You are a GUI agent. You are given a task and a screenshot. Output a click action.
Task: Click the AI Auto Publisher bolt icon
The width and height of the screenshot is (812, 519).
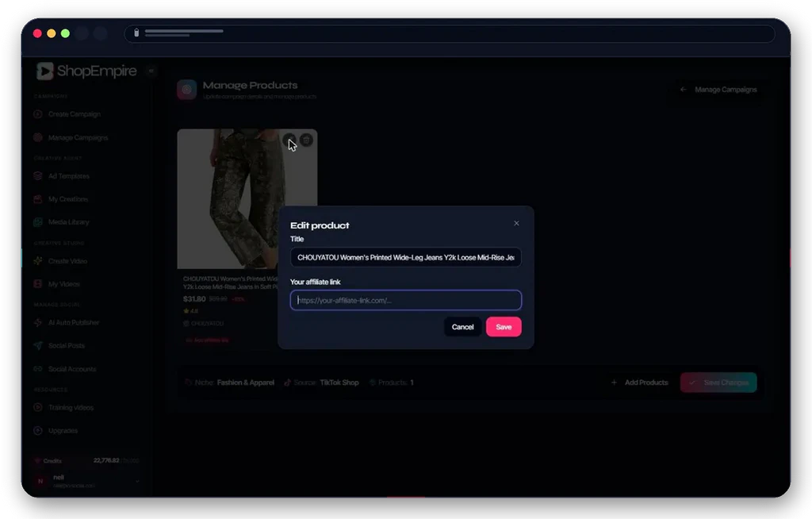[x=38, y=322]
